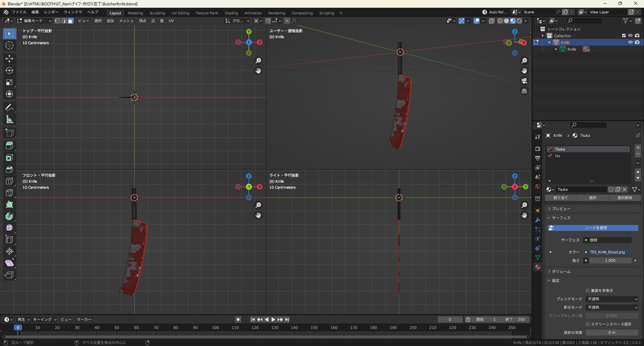The height and width of the screenshot is (346, 644).
Task: Select the Spin tool
Action: coord(9,216)
